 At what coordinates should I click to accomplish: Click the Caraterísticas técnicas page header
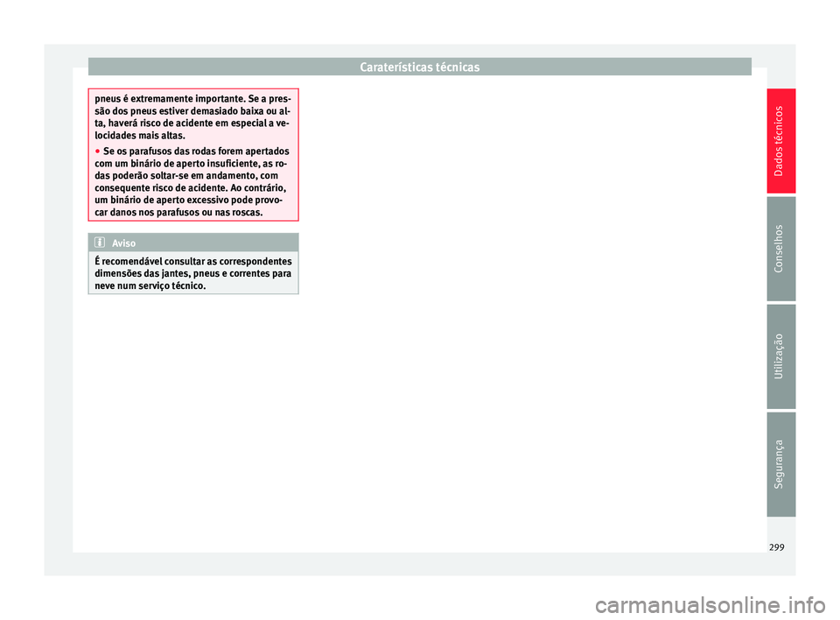[419, 67]
